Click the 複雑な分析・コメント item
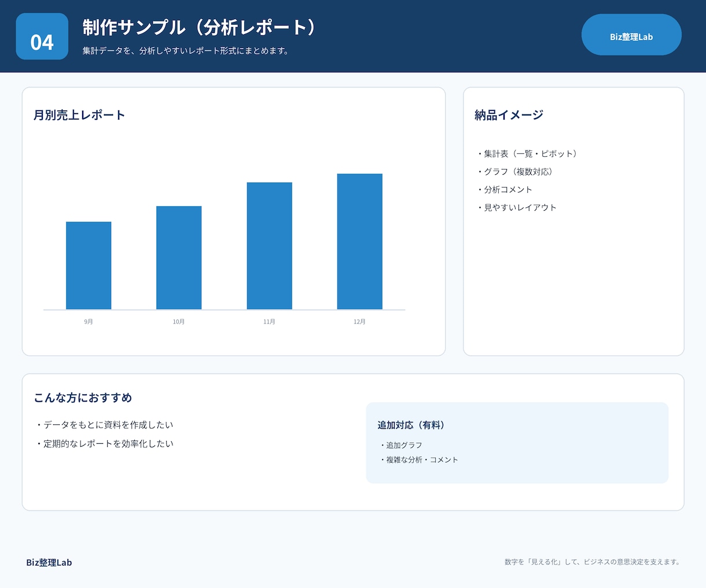Viewport: 706px width, 588px height. click(419, 460)
